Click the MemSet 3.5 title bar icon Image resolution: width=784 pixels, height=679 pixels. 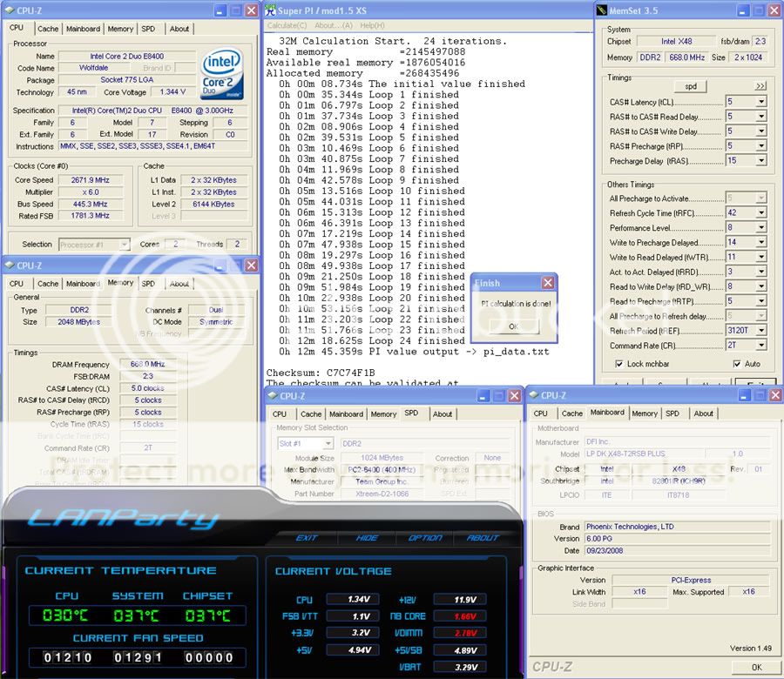point(601,10)
